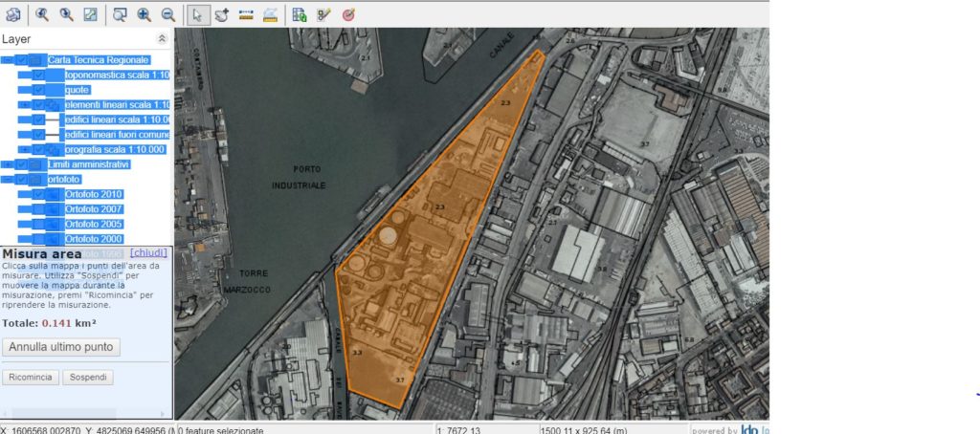Toggle the quote layer checkbox
980x434 pixels.
tap(38, 90)
